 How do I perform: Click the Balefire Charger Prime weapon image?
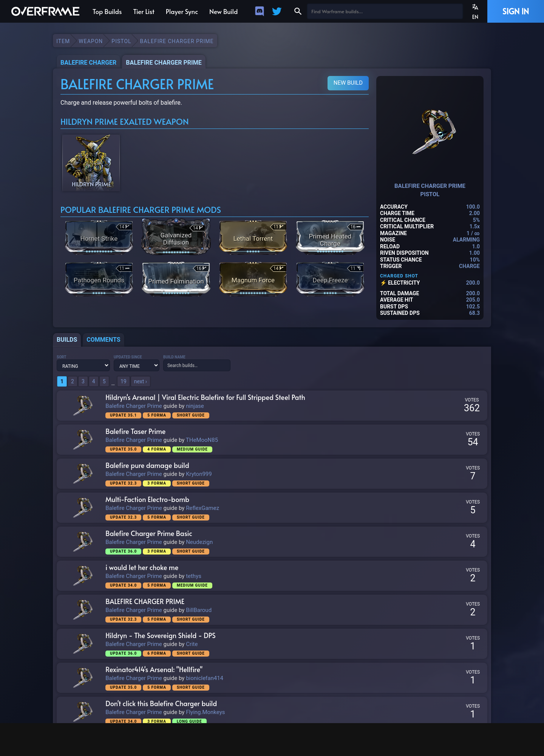[434, 132]
